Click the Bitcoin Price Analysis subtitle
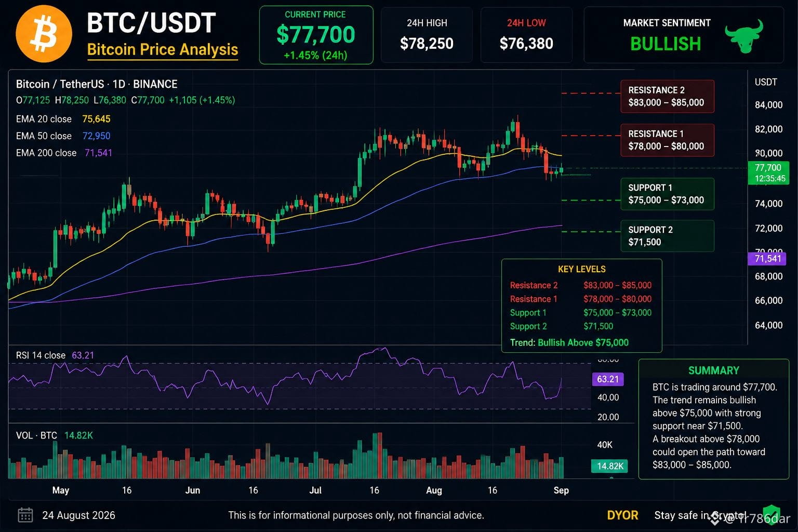Image resolution: width=798 pixels, height=532 pixels. tap(163, 49)
